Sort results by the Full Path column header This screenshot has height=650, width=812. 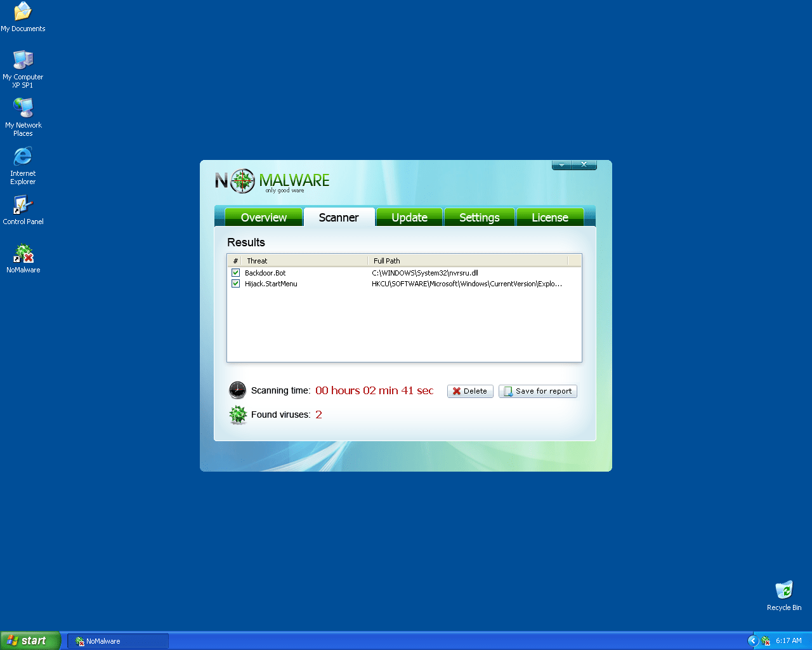[x=467, y=261]
